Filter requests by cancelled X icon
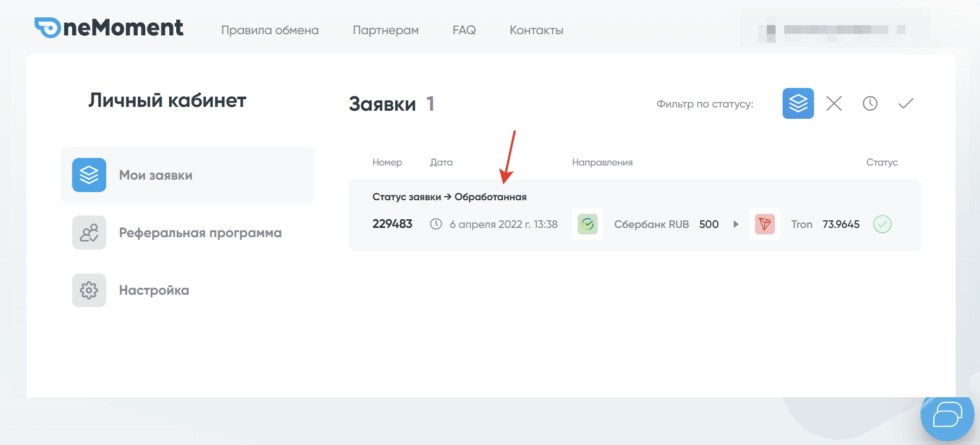Image resolution: width=980 pixels, height=445 pixels. click(834, 103)
